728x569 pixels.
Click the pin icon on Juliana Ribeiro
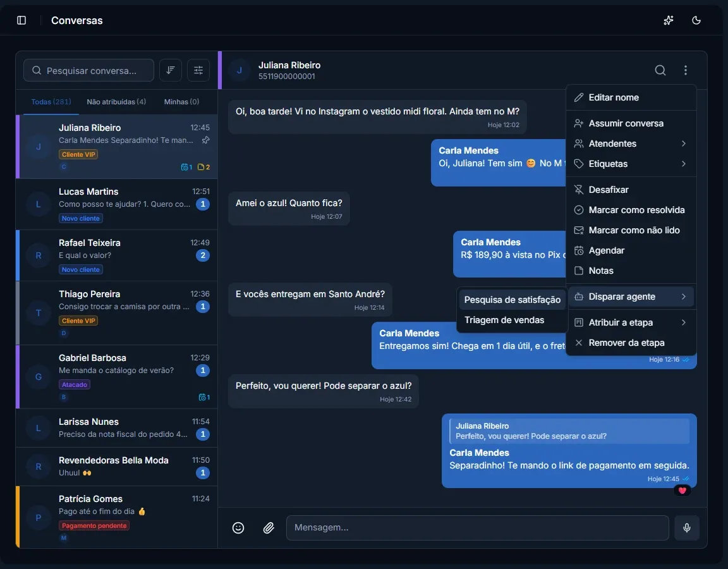tap(205, 140)
